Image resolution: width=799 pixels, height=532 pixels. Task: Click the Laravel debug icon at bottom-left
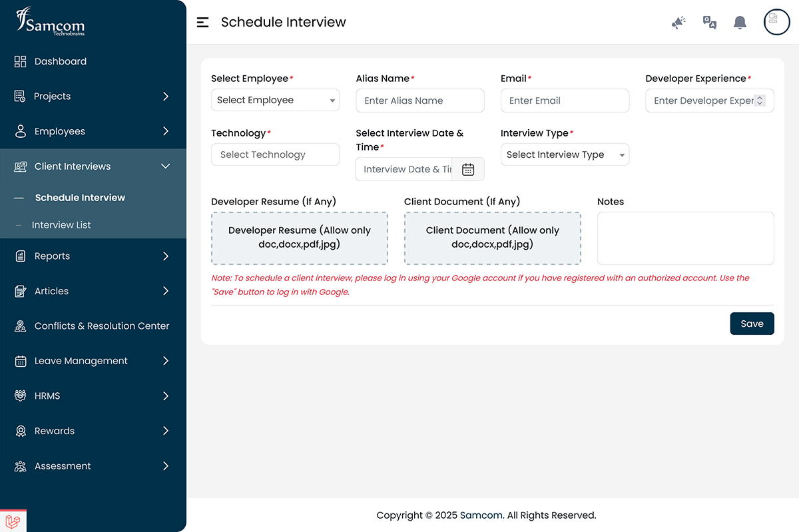(13, 521)
